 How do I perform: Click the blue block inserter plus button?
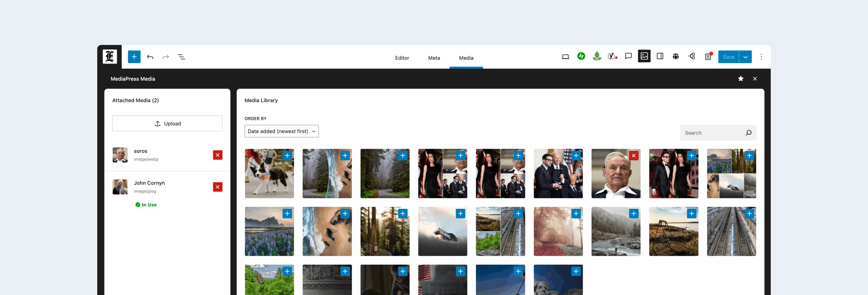(134, 57)
